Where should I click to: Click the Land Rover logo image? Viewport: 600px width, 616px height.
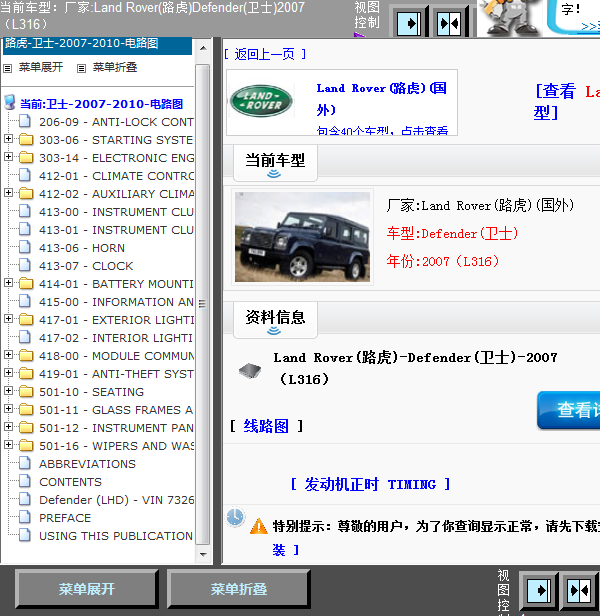(x=261, y=101)
